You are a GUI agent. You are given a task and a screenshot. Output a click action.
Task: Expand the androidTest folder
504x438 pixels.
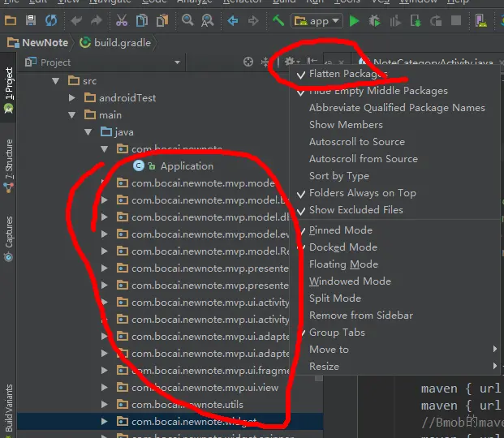pyautogui.click(x=72, y=97)
